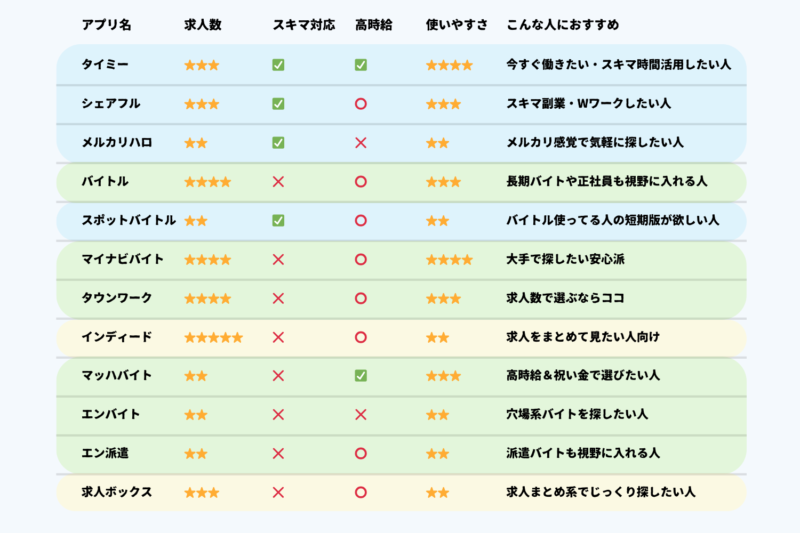Click エン派遣's two-star 使いやすさ rating
Image resolution: width=800 pixels, height=533 pixels.
coord(437,454)
